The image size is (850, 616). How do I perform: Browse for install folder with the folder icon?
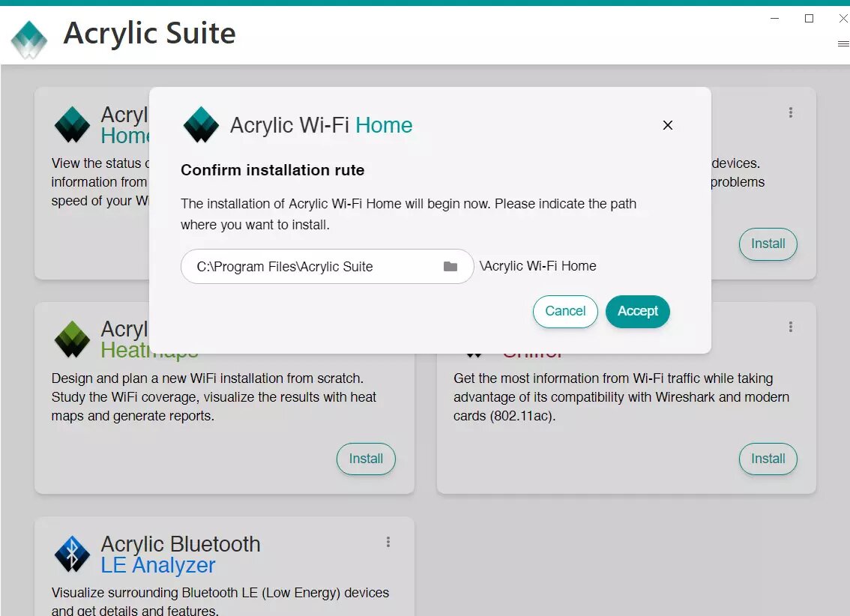pyautogui.click(x=450, y=267)
